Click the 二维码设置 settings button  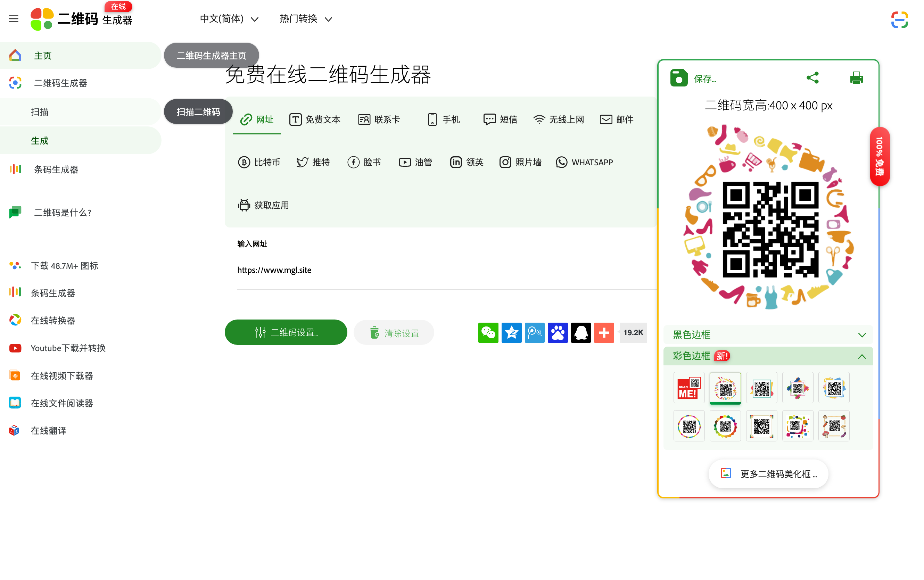pos(286,332)
